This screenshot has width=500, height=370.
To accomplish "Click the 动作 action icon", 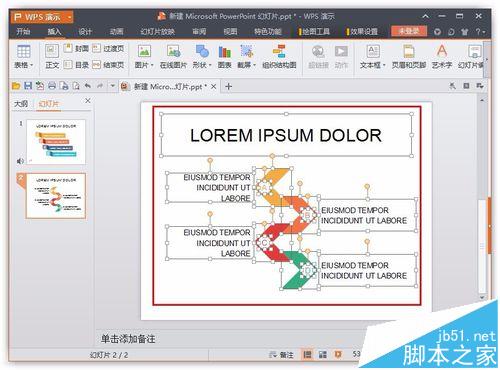I will 341,51.
